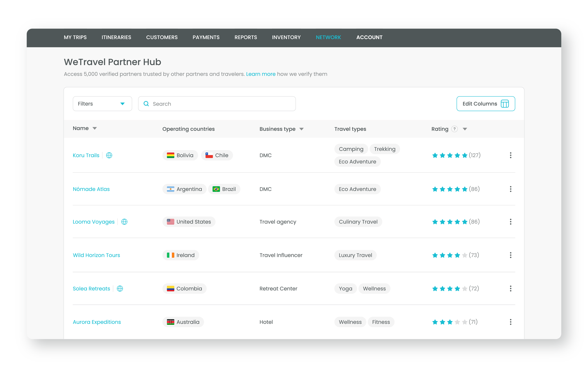Screen dimensions: 588x368
Task: Open three-dot menu for Nómade Atlas row
Action: click(510, 189)
